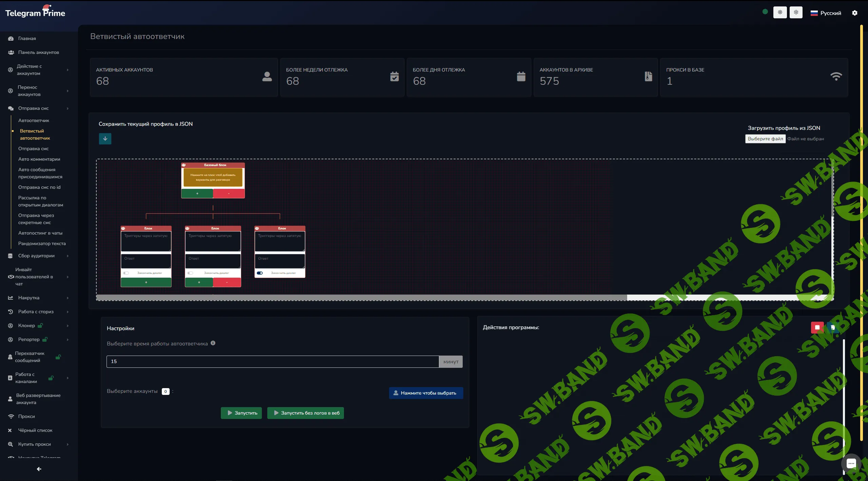The image size is (868, 481).
Task: Expand the 'Сбор аудитории' sidebar menu
Action: point(36,256)
